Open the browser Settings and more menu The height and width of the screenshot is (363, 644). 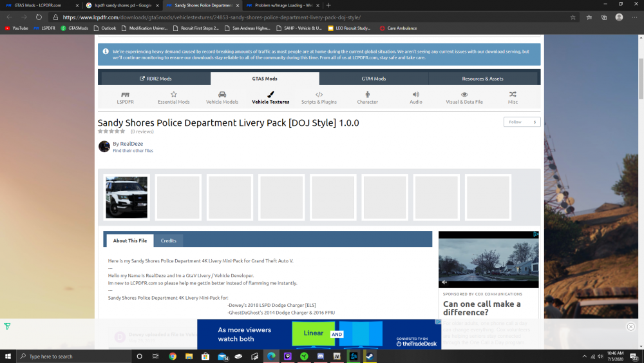click(634, 17)
